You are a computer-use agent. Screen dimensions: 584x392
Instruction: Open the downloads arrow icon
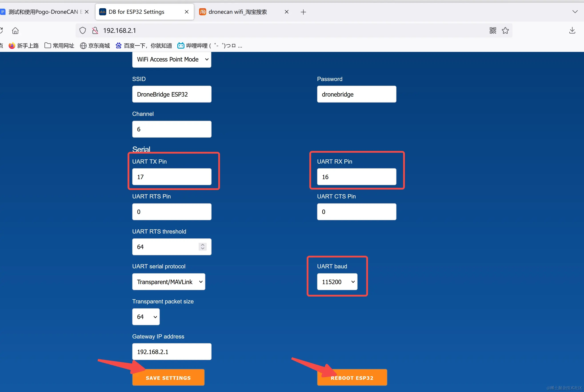(572, 30)
